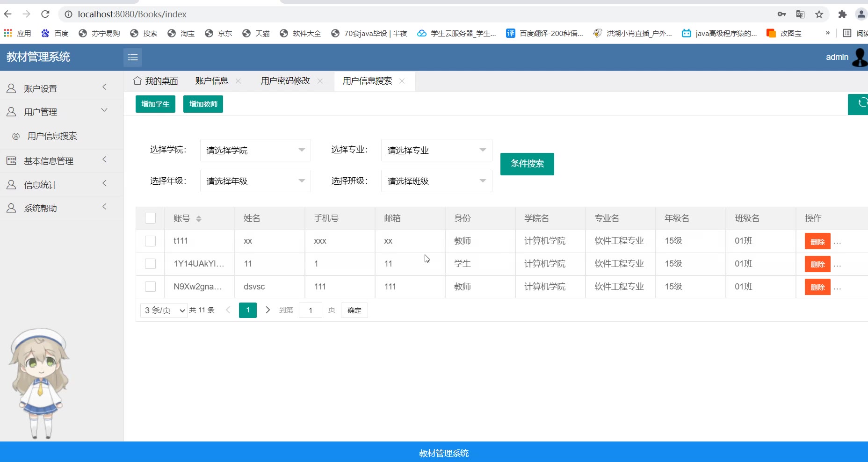Image resolution: width=868 pixels, height=462 pixels.
Task: Expand the 账户设置 sidebar menu
Action: [62, 88]
